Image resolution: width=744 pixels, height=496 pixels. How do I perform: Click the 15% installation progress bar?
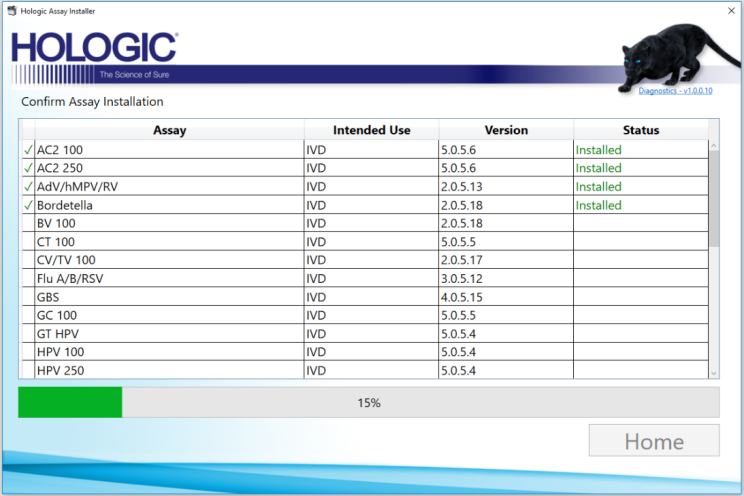click(368, 403)
